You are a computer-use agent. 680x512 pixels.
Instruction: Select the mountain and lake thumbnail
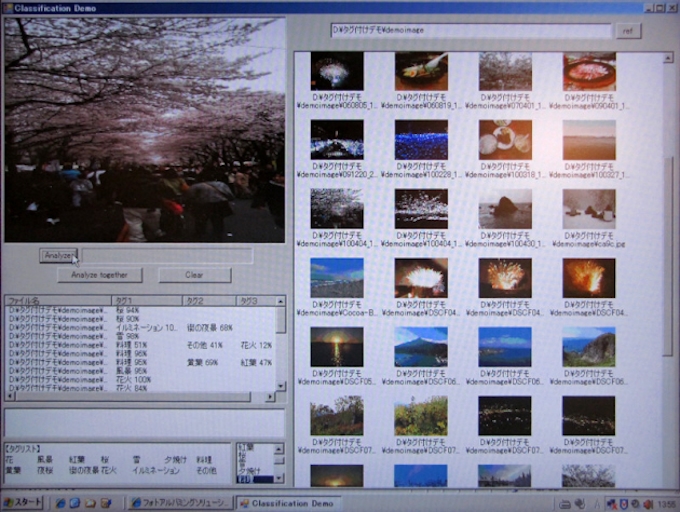(420, 346)
